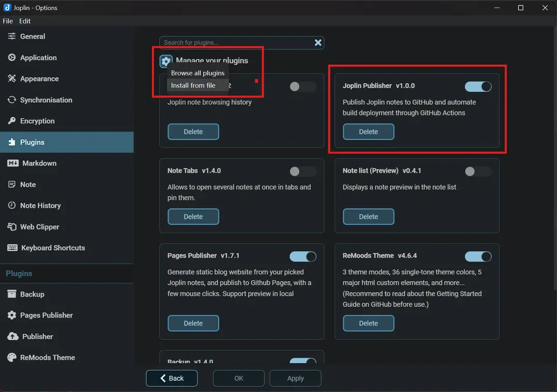Delete the Pages Publisher plugin
This screenshot has height=392, width=557.
click(x=193, y=323)
